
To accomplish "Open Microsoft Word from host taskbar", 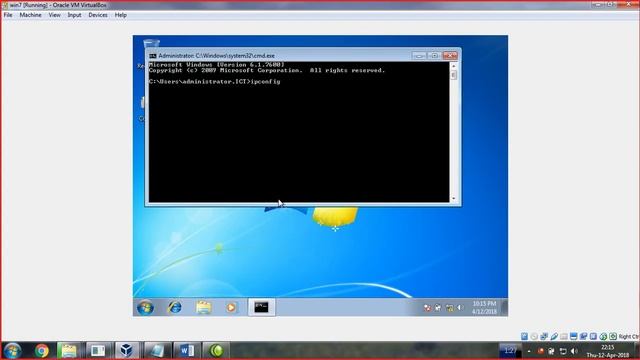I will (x=187, y=351).
